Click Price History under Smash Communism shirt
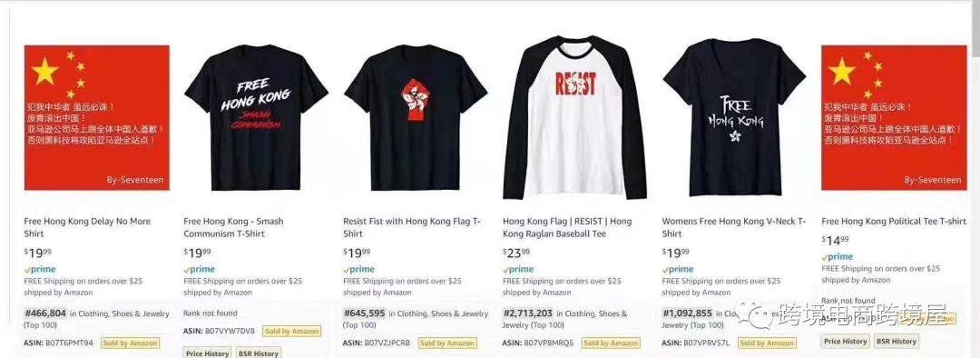The image size is (980, 358). pos(208,353)
